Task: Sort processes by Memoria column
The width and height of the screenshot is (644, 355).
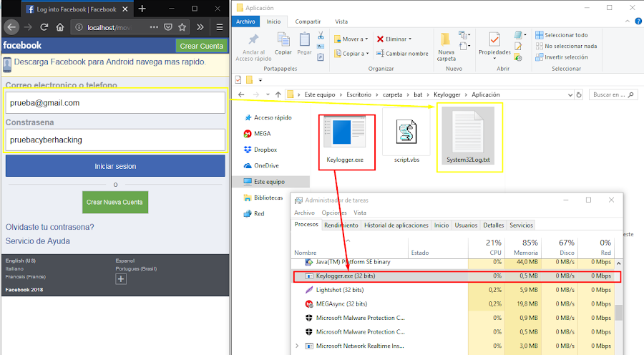Action: coord(523,247)
